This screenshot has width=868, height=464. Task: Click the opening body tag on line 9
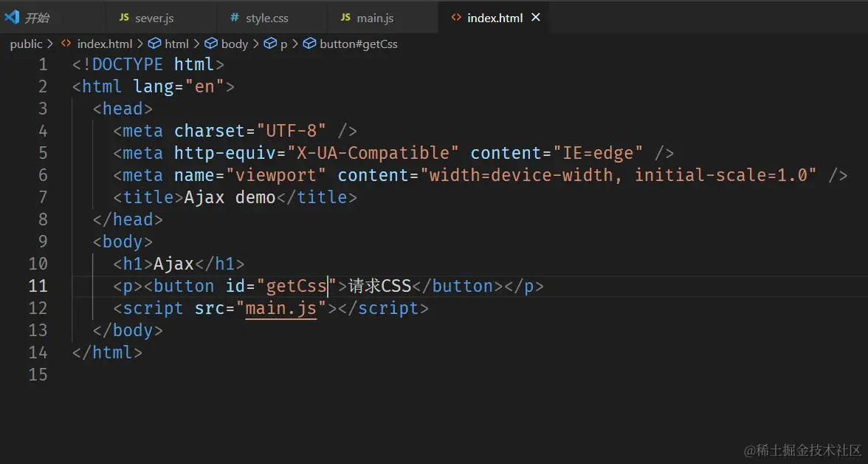(x=123, y=242)
